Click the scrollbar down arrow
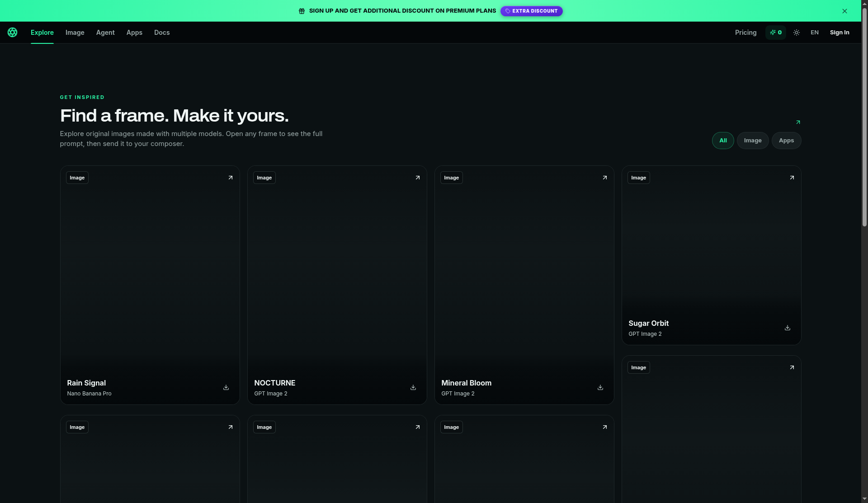Screen dimensions: 868x503 coord(864,499)
